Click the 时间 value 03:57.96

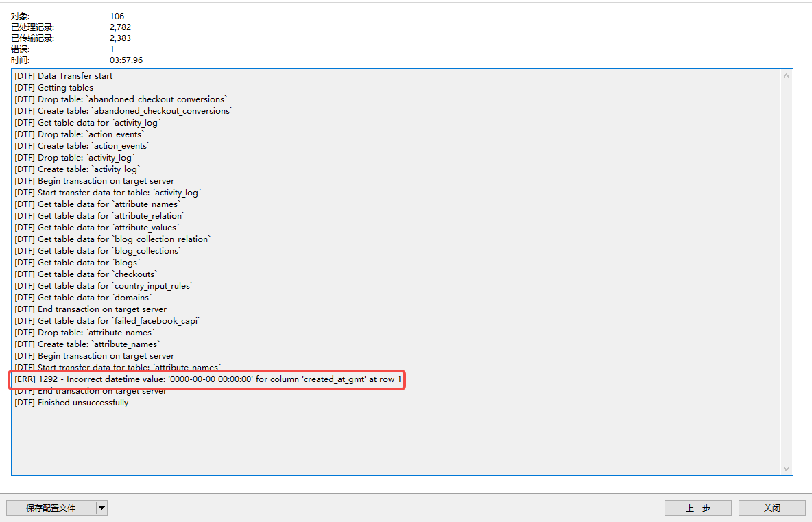click(126, 60)
